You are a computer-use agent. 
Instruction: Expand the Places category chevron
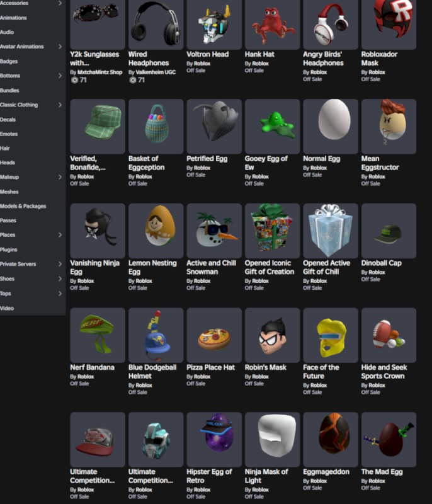[60, 235]
